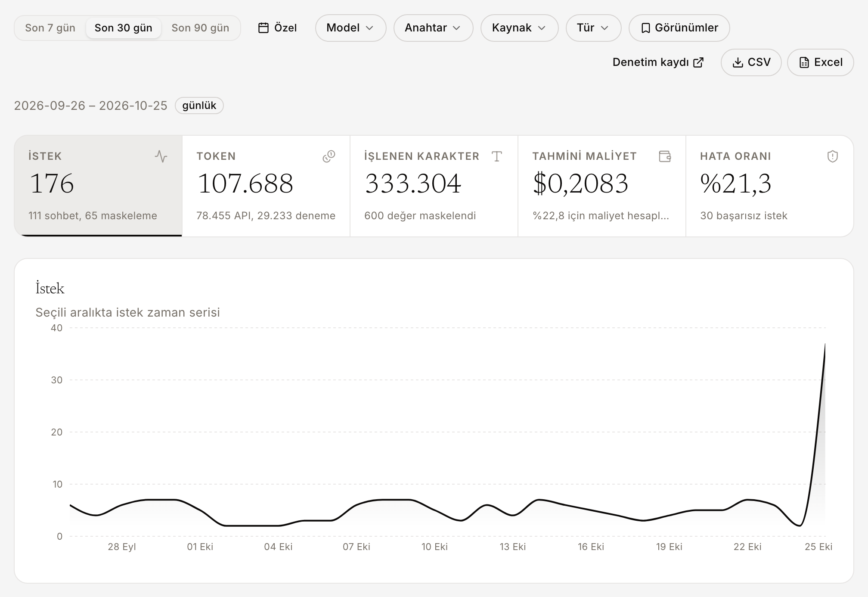This screenshot has height=597, width=868.
Task: Click the '30 başarısız istek' text
Action: [744, 216]
